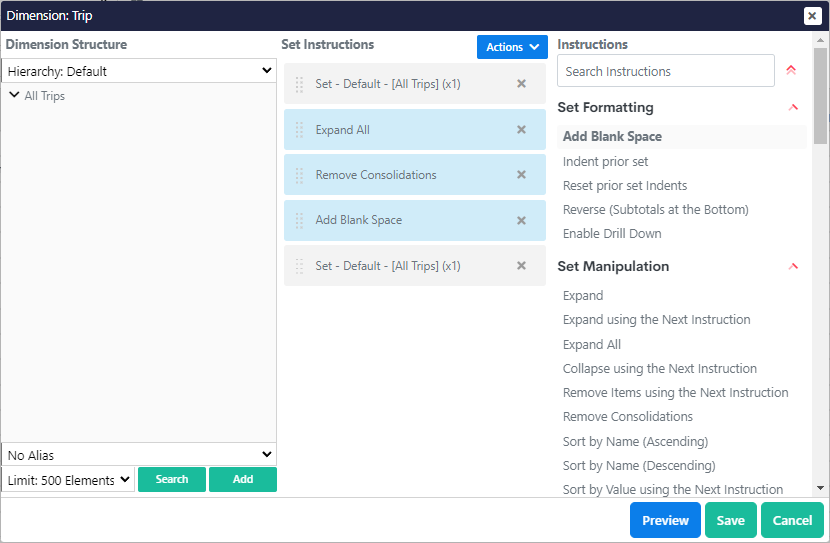Click drag handle beside Remove Consolidations row

299,175
